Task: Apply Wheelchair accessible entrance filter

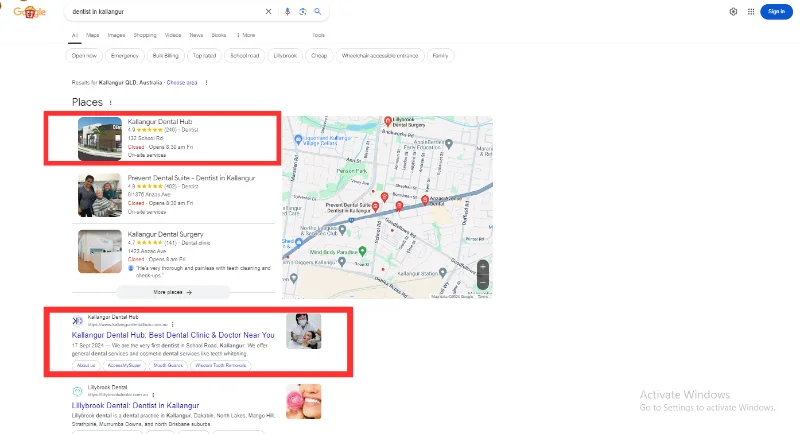Action: [380, 56]
